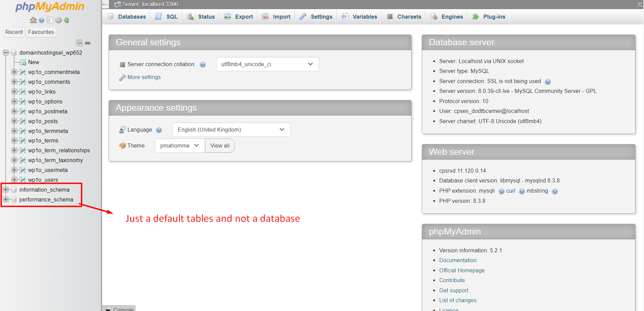
Task: Open the Export tab
Action: click(239, 17)
